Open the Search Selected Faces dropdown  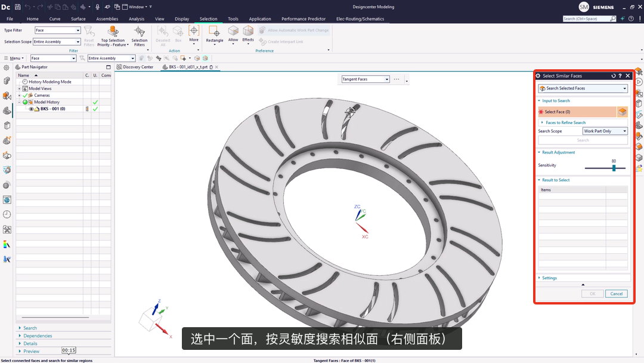point(583,88)
